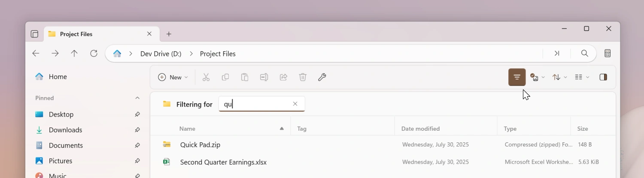This screenshot has width=644, height=178.
Task: Unpin Desktop from the sidebar
Action: pos(137,114)
